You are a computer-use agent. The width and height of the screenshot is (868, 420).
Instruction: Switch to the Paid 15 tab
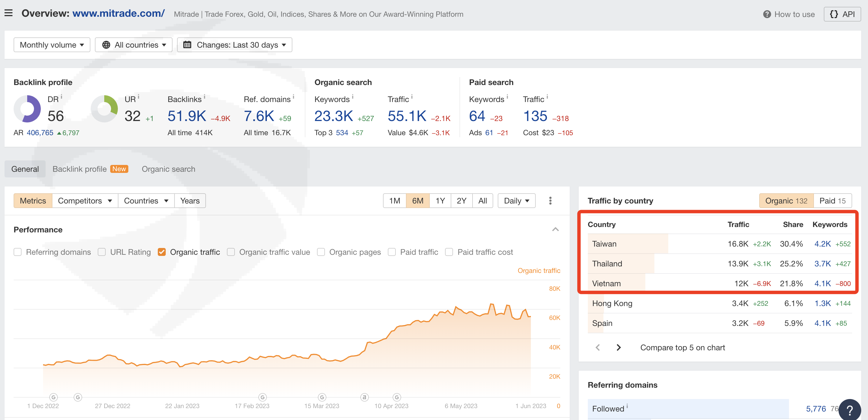click(832, 201)
